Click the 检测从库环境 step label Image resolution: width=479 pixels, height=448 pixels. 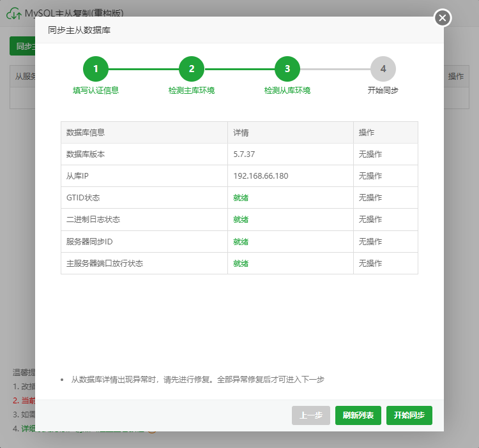(x=287, y=91)
